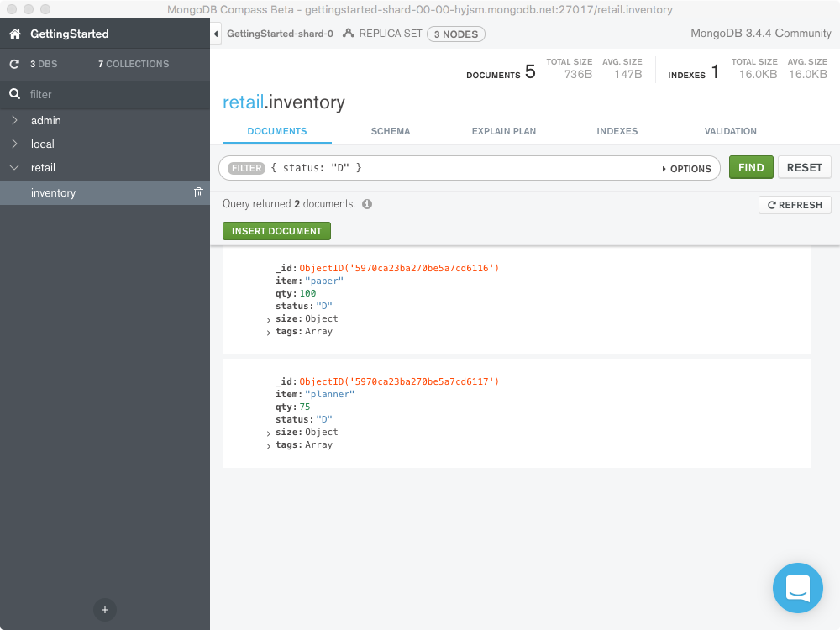Click the replica set icon

point(348,34)
